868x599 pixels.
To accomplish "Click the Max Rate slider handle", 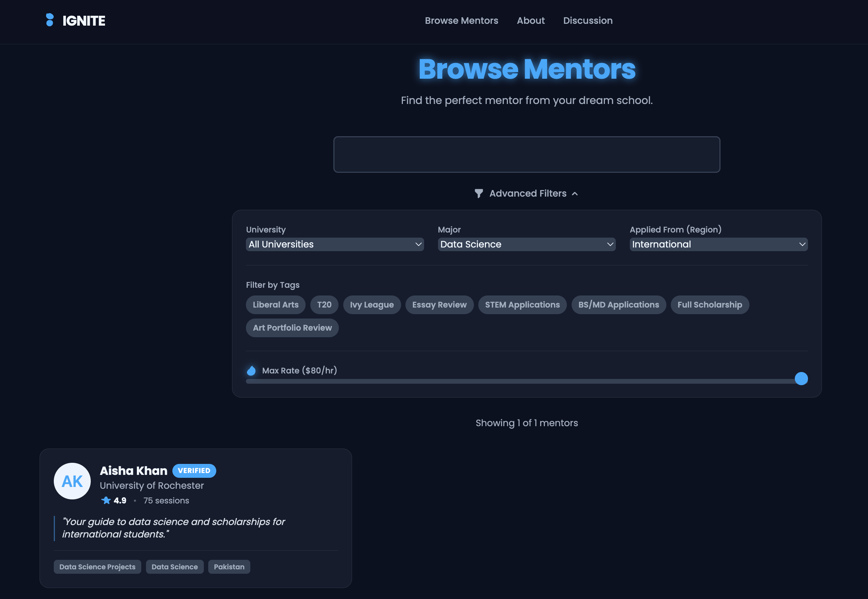I will [x=801, y=378].
